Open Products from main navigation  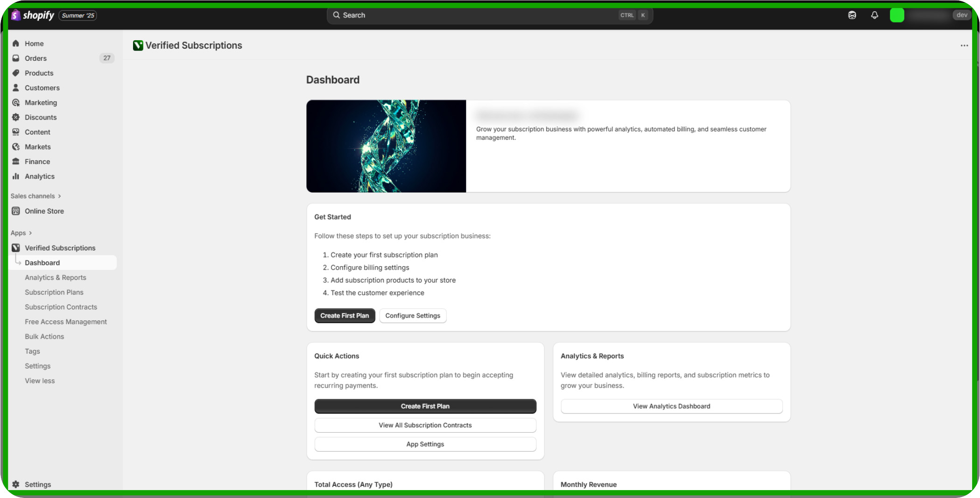pos(39,73)
